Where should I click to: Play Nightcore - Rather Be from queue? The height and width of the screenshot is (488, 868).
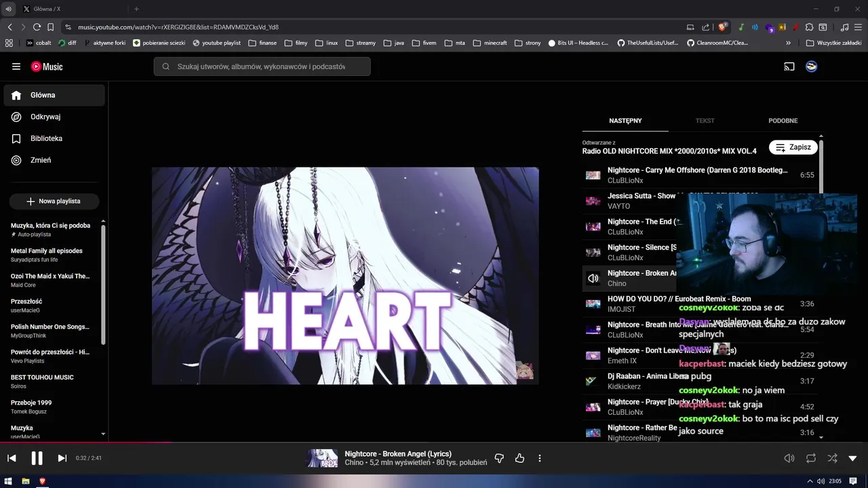coord(700,432)
